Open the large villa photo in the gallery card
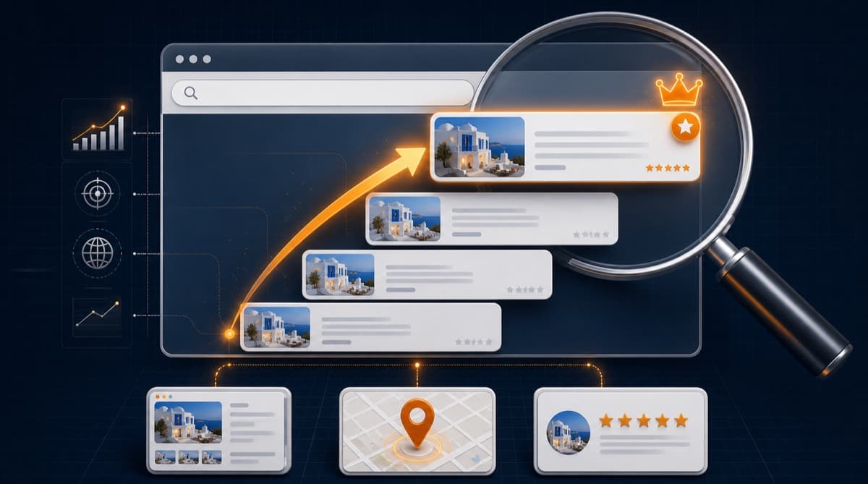This screenshot has width=868, height=484. (188, 422)
